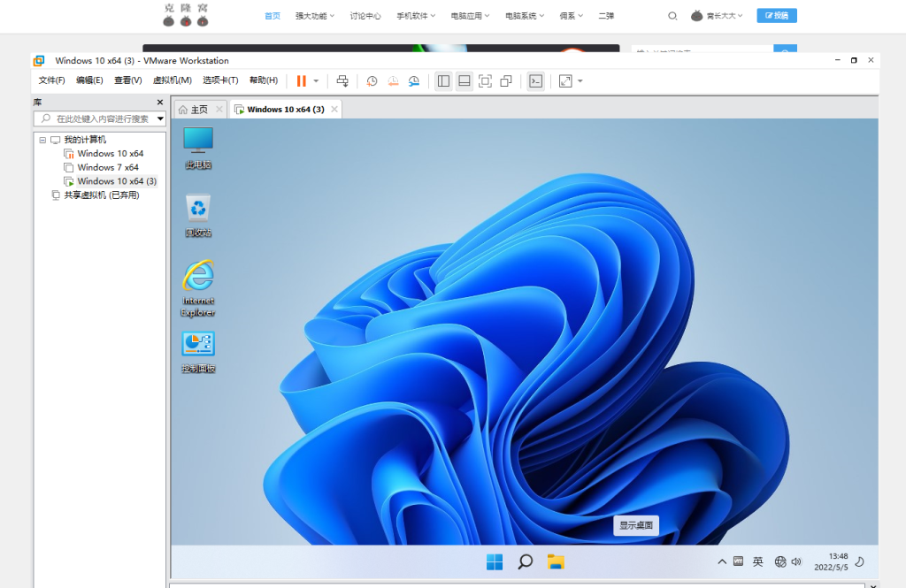This screenshot has width=906, height=588.
Task: Collapse the 我的计算机 tree node
Action: [x=42, y=140]
